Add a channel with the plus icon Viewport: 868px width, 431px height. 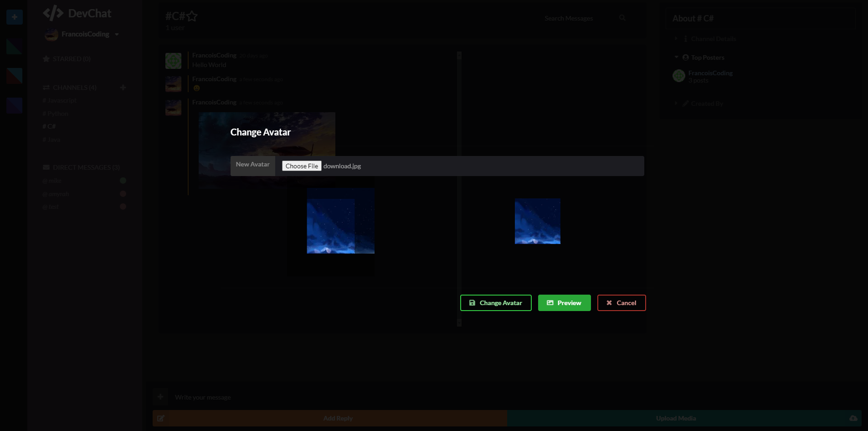coord(123,88)
